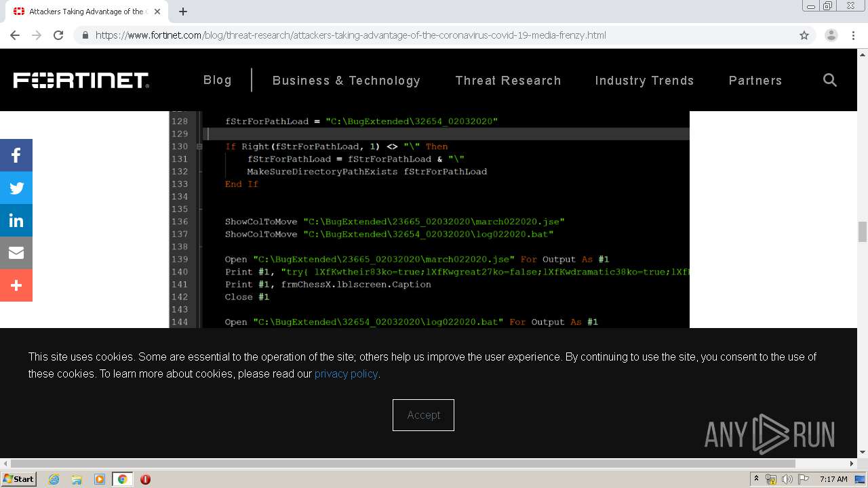Viewport: 868px width, 488px height.
Task: Click the MakeSureDirectoryPathExists code line
Action: tap(367, 171)
